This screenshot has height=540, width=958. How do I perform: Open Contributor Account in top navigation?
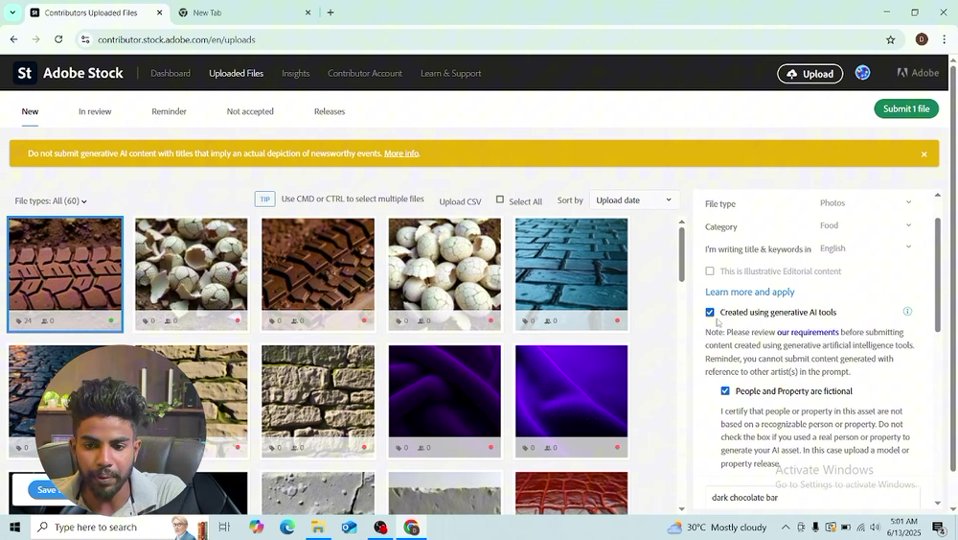(x=365, y=73)
